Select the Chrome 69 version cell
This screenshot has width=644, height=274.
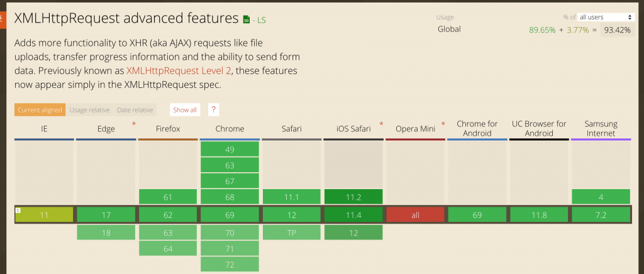[230, 214]
